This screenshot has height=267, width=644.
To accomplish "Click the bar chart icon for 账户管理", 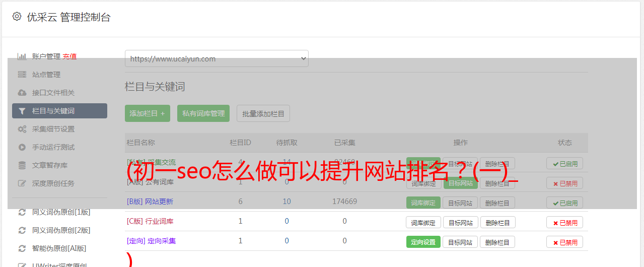I will [x=22, y=56].
